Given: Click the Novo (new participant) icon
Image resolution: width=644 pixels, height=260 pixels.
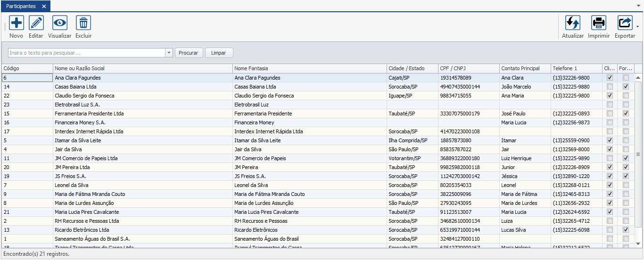Looking at the screenshot, I should point(17,23).
